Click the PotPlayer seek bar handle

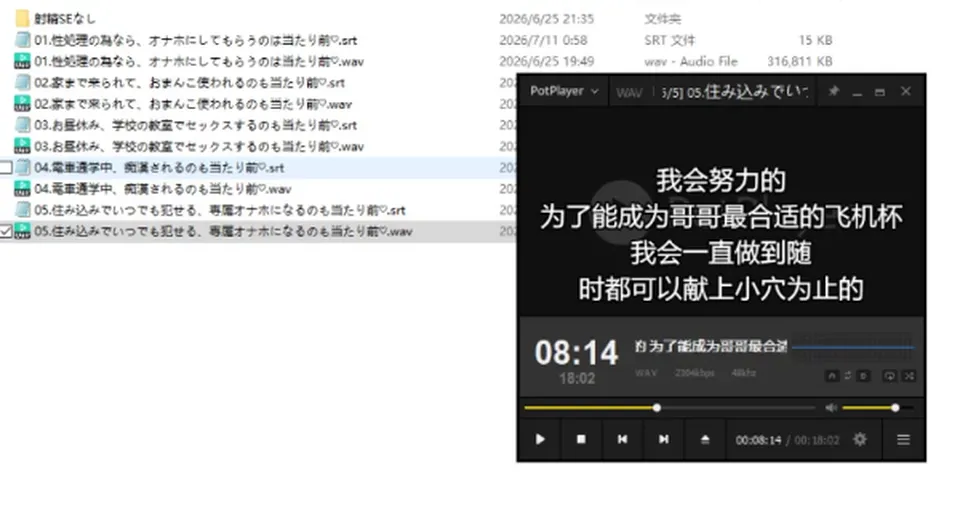(x=656, y=407)
